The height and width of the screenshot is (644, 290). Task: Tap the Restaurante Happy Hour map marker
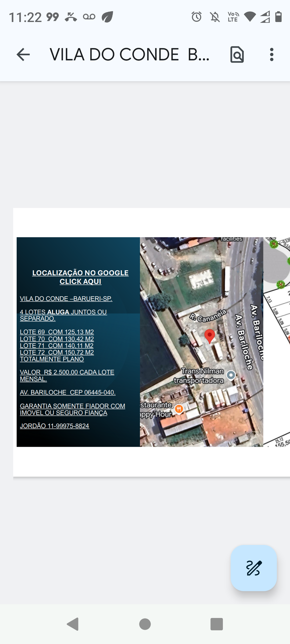(x=179, y=409)
